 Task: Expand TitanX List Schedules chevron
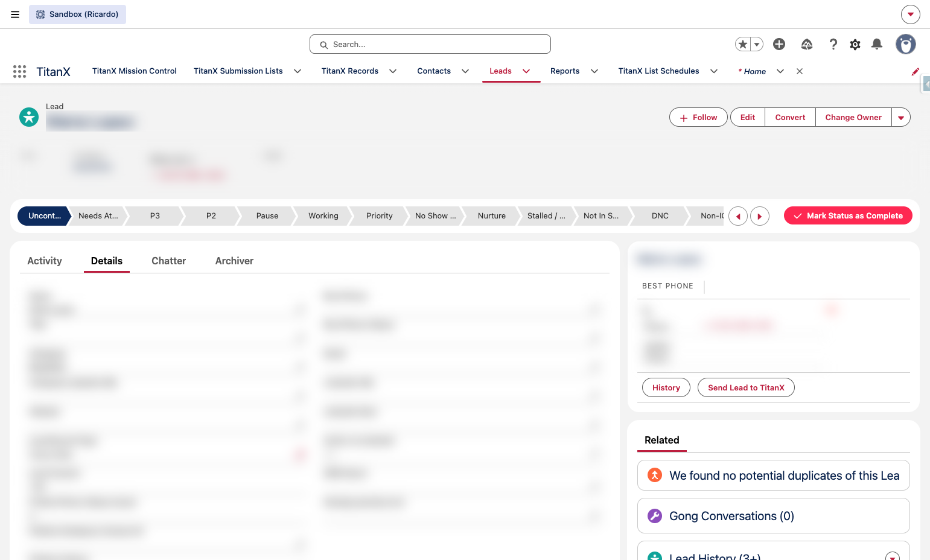(714, 71)
